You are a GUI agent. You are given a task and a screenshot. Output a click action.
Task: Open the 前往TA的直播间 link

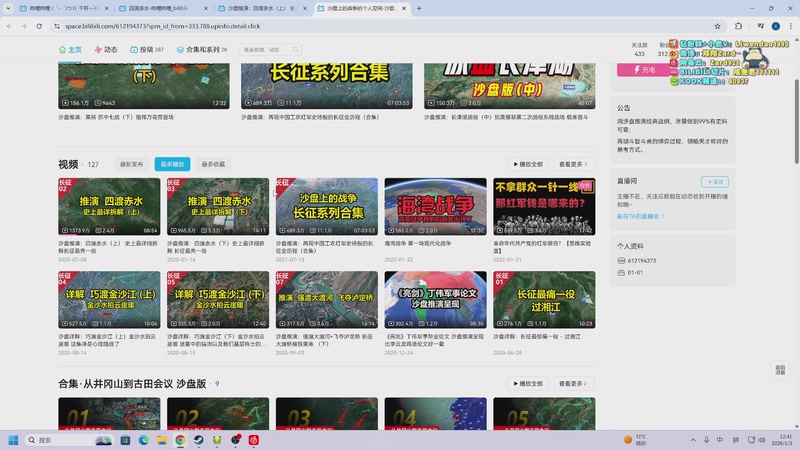[640, 216]
